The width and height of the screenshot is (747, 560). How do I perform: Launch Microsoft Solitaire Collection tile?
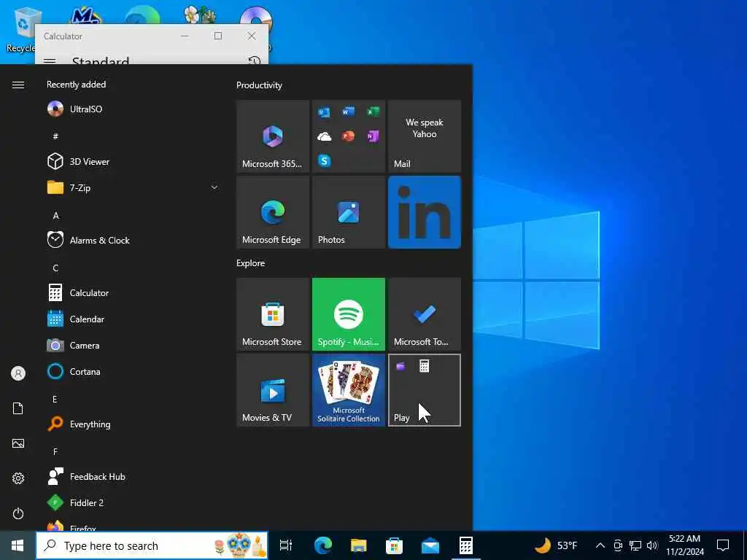pos(348,390)
